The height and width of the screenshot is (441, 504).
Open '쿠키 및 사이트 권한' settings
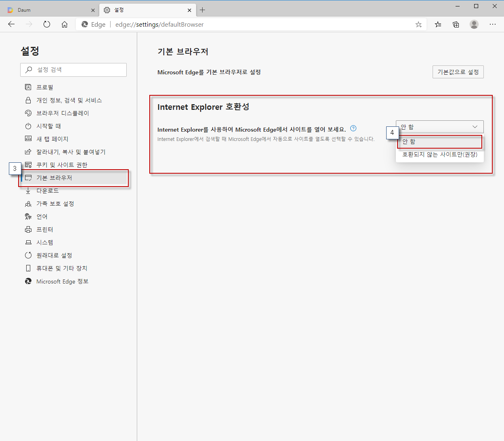[62, 165]
